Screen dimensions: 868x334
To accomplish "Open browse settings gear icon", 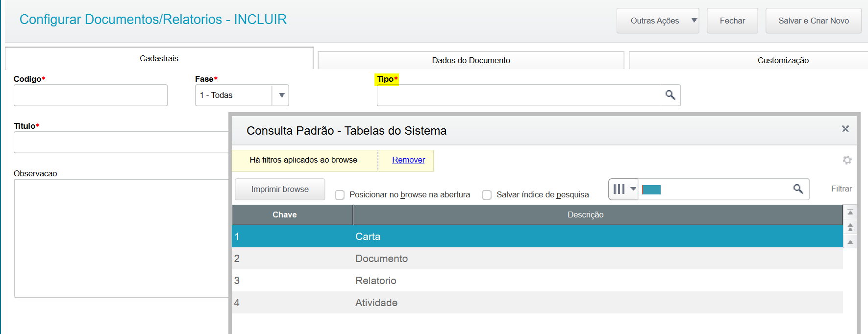I will tap(847, 160).
